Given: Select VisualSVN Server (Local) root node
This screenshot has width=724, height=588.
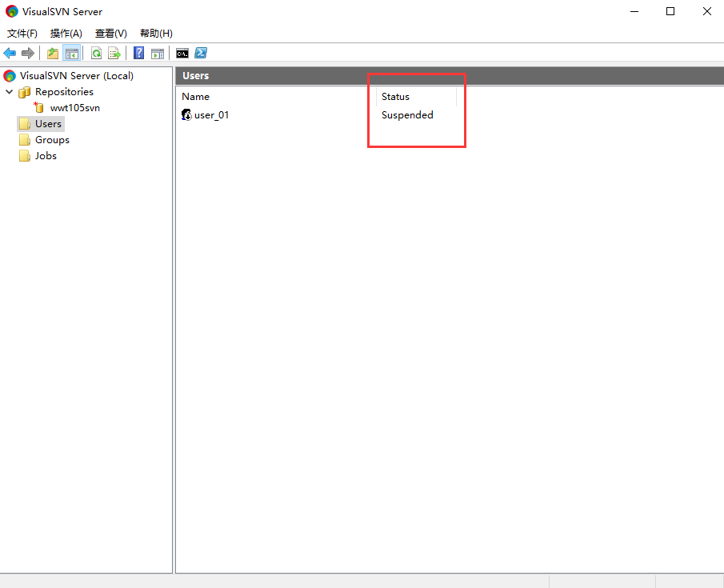Looking at the screenshot, I should (76, 76).
